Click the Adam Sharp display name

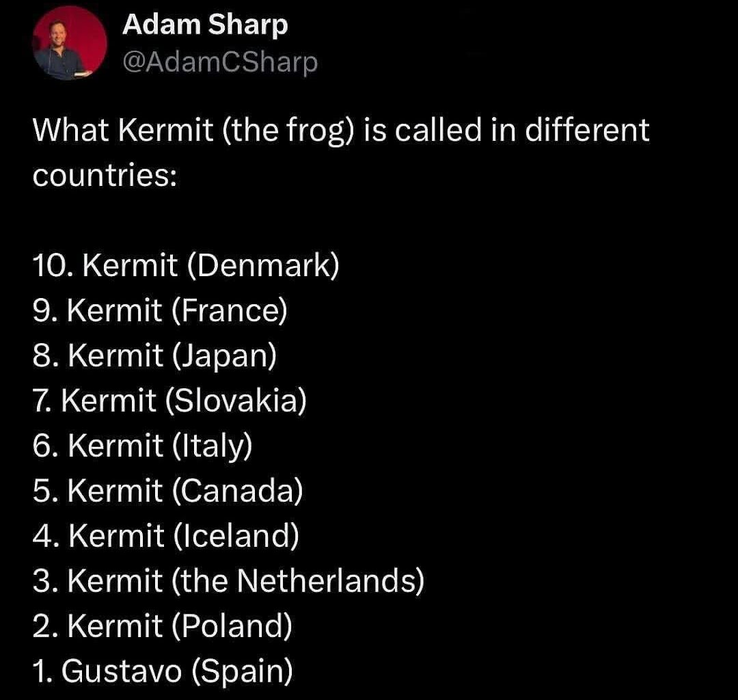(205, 26)
